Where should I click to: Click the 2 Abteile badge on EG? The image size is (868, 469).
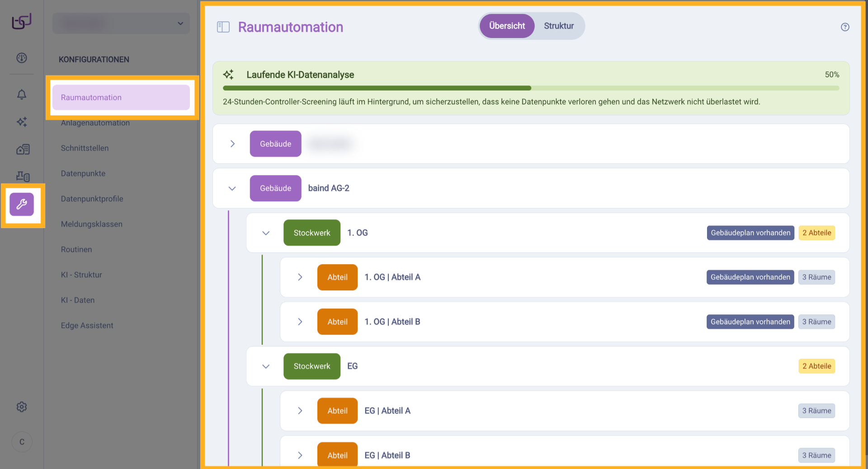pyautogui.click(x=816, y=366)
